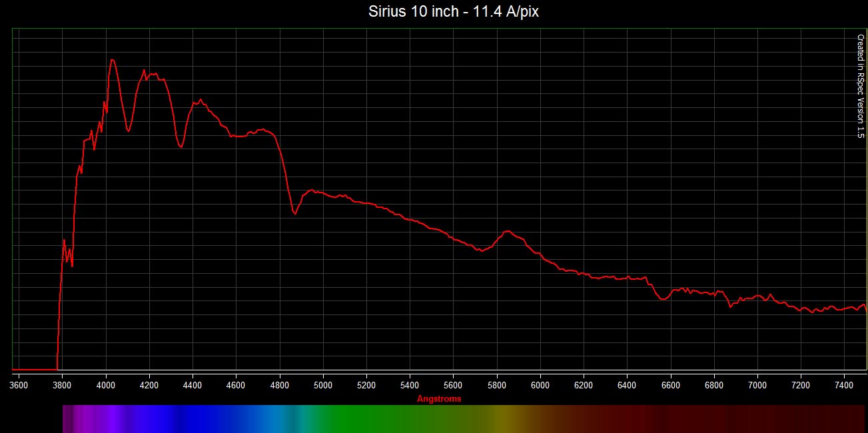The image size is (868, 433).
Task: Click the violet region of the color spectrum strip
Action: pos(100,419)
